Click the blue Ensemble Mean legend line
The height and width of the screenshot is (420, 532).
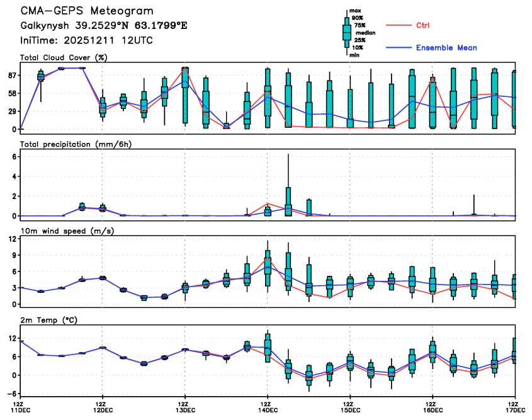point(399,48)
